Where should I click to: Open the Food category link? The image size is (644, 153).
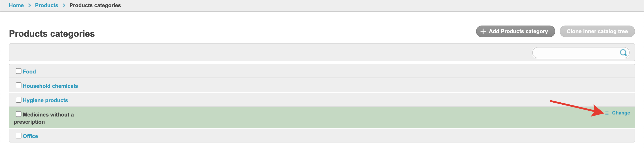tap(29, 72)
